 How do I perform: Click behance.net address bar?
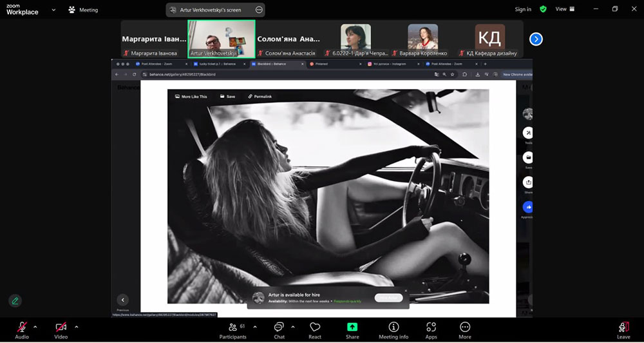[x=287, y=74]
